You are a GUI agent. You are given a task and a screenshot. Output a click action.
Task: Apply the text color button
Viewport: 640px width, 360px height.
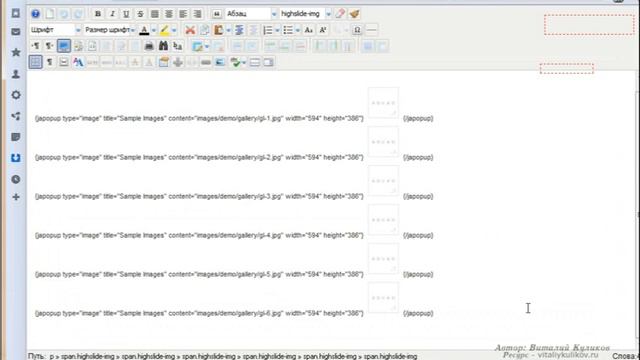click(x=144, y=30)
